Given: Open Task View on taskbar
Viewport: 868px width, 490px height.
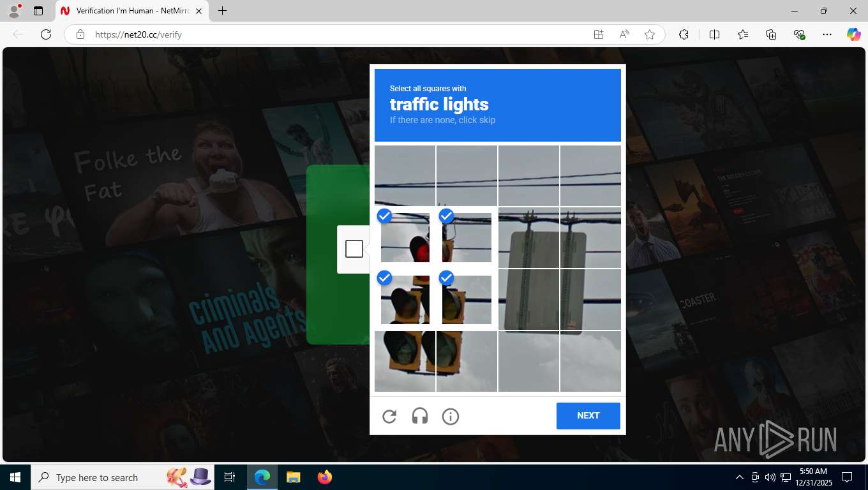Looking at the screenshot, I should coord(230,477).
